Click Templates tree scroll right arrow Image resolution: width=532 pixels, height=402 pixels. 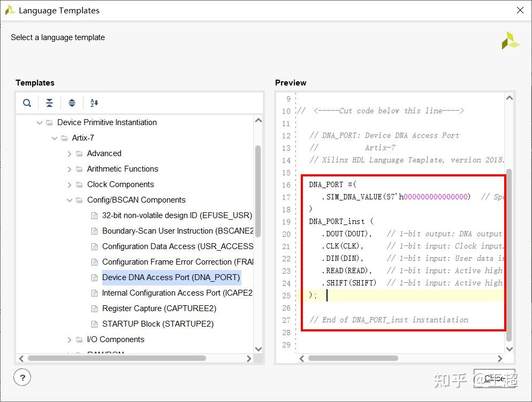(249, 359)
